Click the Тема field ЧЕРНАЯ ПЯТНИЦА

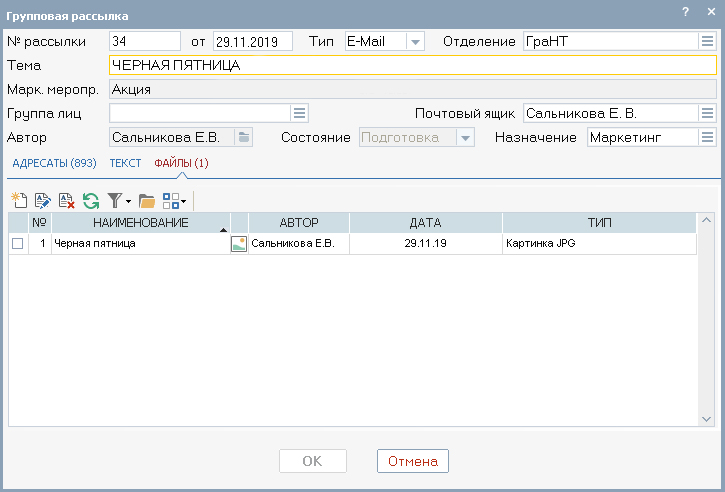click(x=413, y=65)
